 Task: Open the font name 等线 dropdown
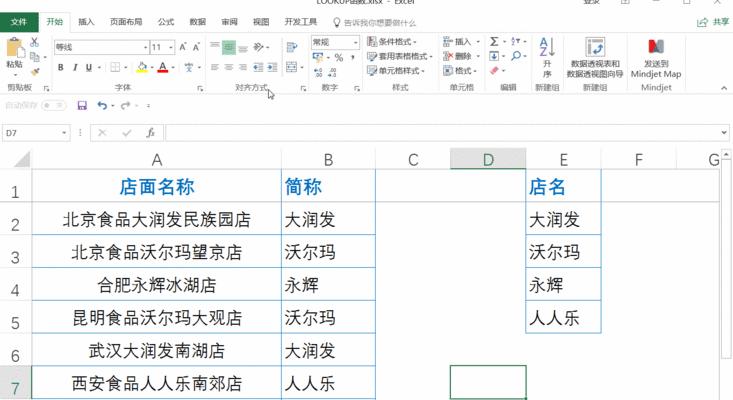coord(146,47)
